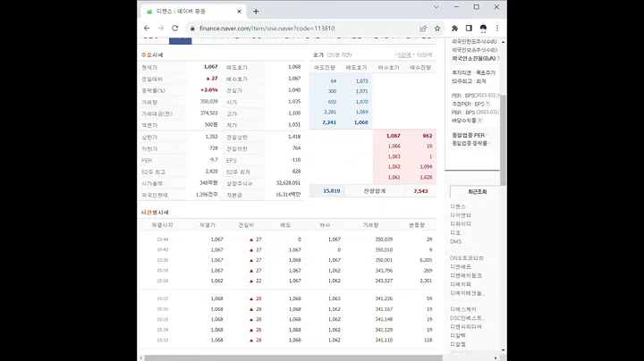Open the tab search chevron

[436, 7]
